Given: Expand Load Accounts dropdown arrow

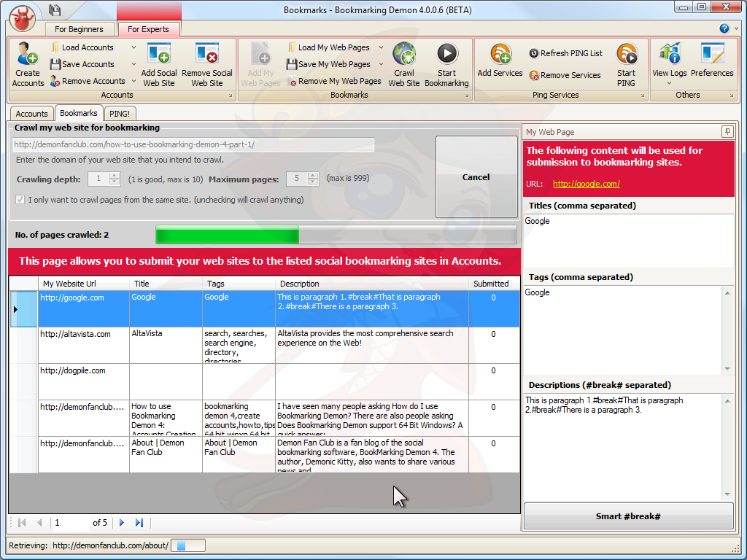Looking at the screenshot, I should [x=133, y=47].
